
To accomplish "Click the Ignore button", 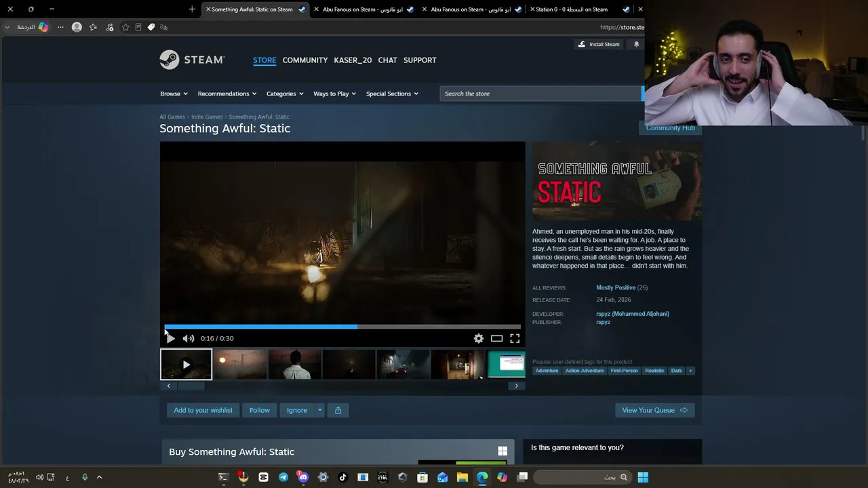I will coord(297,410).
